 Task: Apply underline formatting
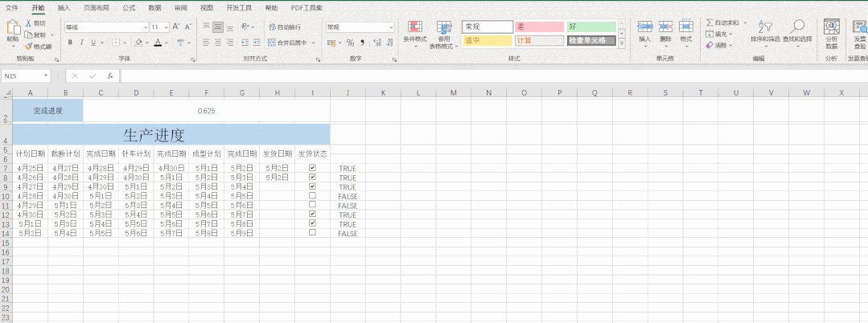93,43
